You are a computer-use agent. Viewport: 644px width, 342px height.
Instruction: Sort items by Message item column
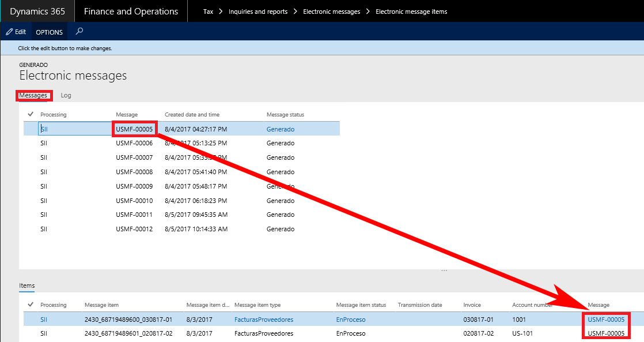pos(101,305)
